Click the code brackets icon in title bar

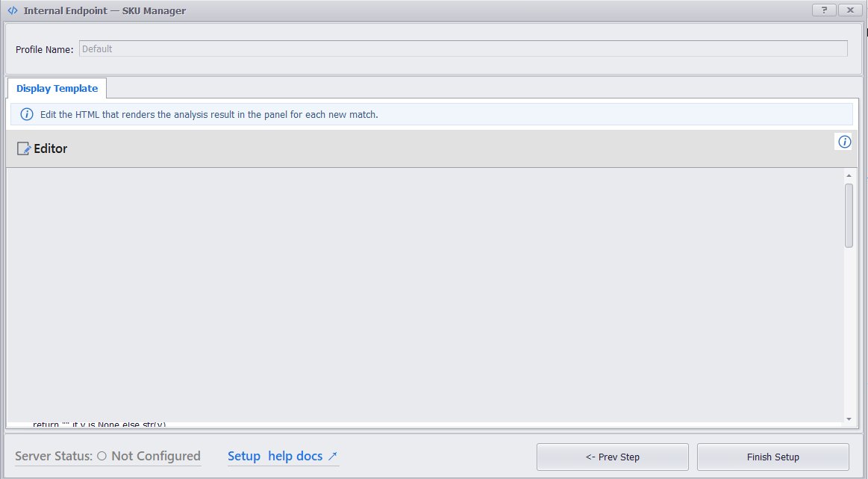12,10
